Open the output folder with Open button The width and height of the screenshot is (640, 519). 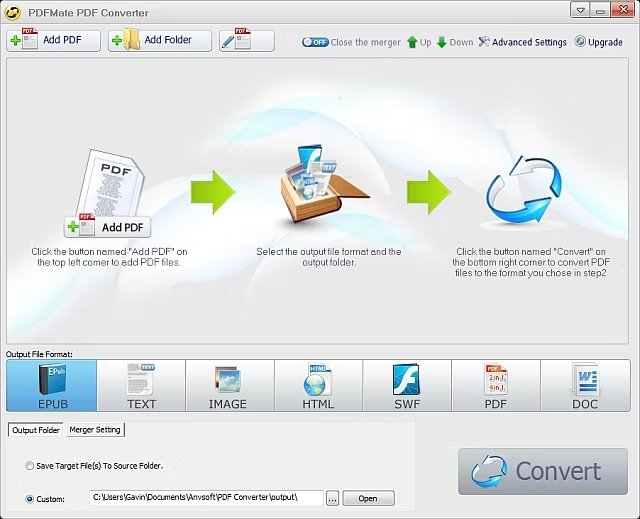[x=368, y=498]
